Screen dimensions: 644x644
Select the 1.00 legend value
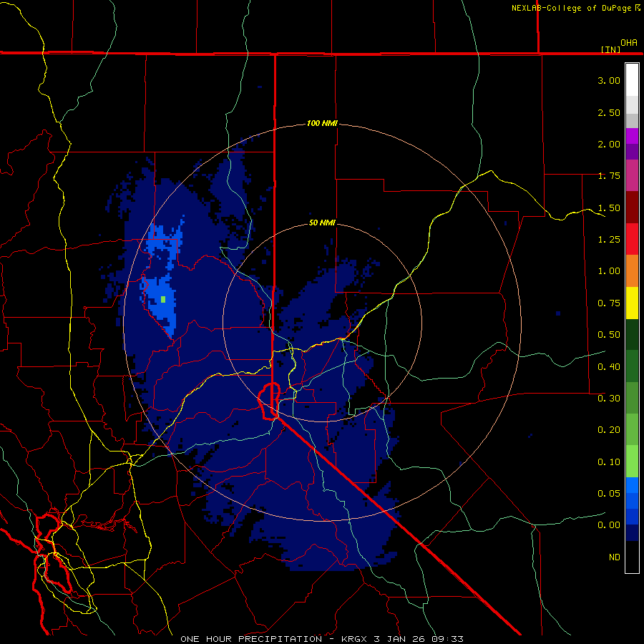[609, 271]
